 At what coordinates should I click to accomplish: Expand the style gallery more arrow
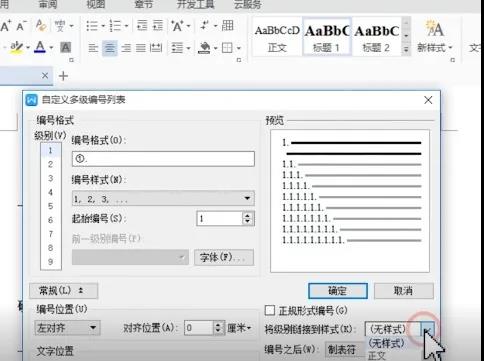point(406,49)
